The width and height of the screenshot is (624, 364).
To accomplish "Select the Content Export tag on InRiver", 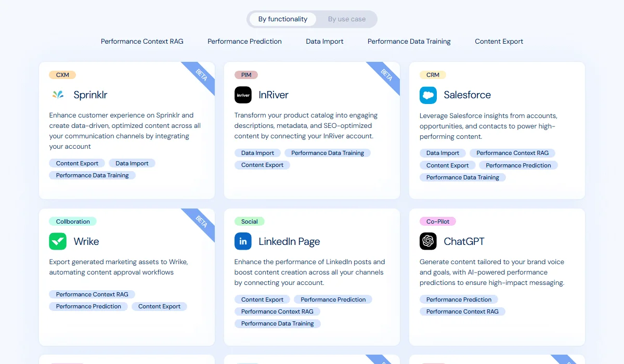I will [x=262, y=165].
